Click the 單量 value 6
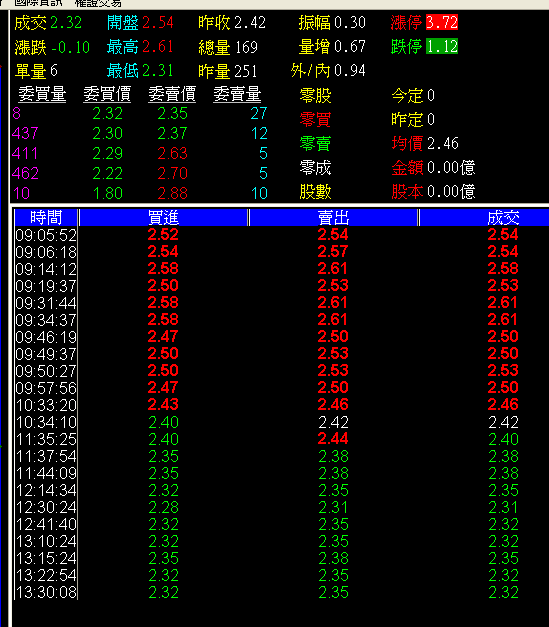Image resolution: width=549 pixels, height=627 pixels. coord(54,71)
